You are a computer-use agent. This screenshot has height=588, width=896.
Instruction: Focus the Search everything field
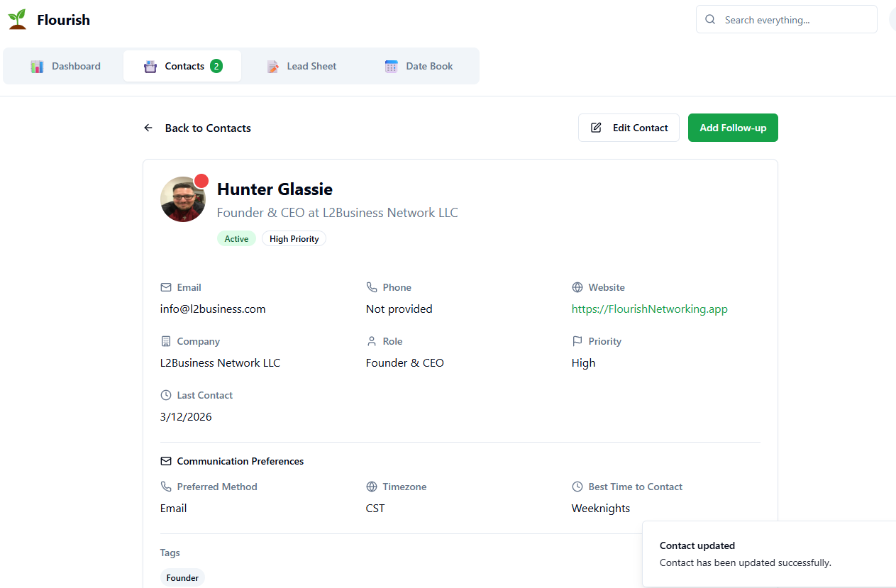(x=787, y=20)
